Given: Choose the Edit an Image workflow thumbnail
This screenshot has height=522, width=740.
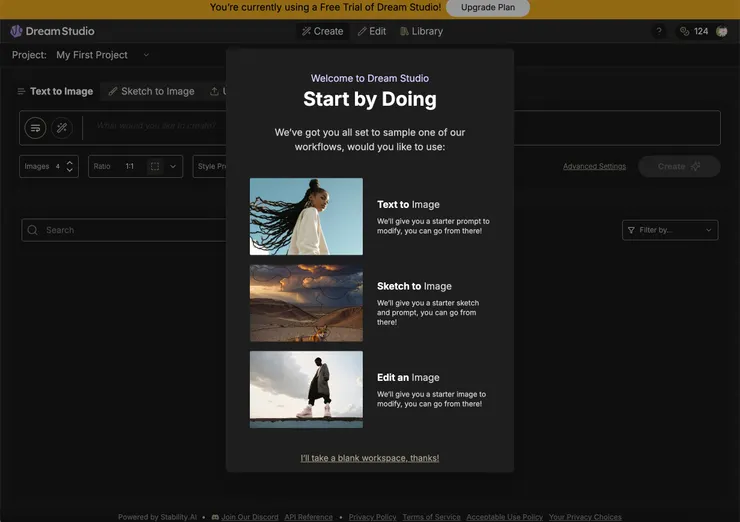Looking at the screenshot, I should pos(306,389).
